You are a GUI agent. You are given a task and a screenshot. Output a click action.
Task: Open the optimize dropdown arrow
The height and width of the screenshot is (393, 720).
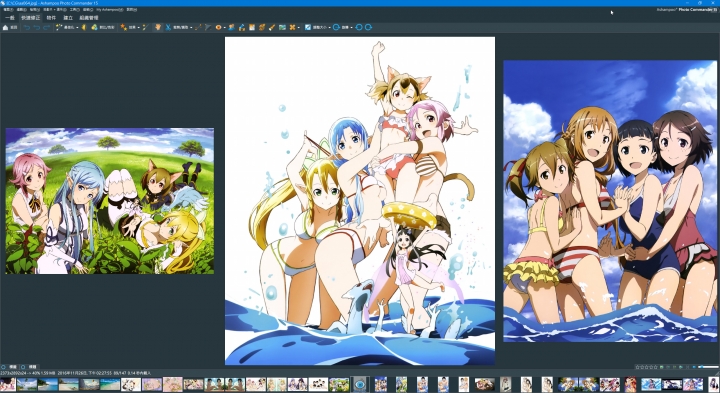point(77,28)
